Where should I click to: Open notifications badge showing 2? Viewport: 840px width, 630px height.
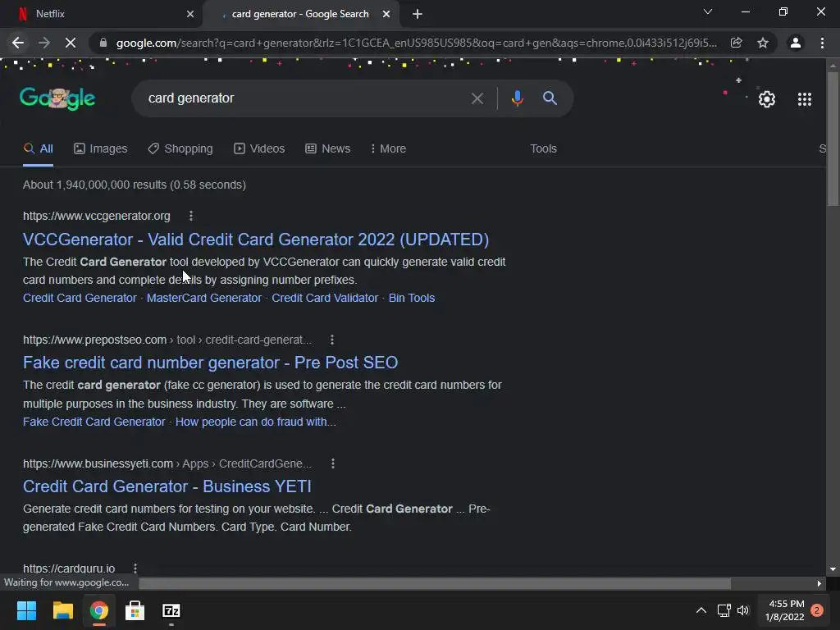click(817, 610)
